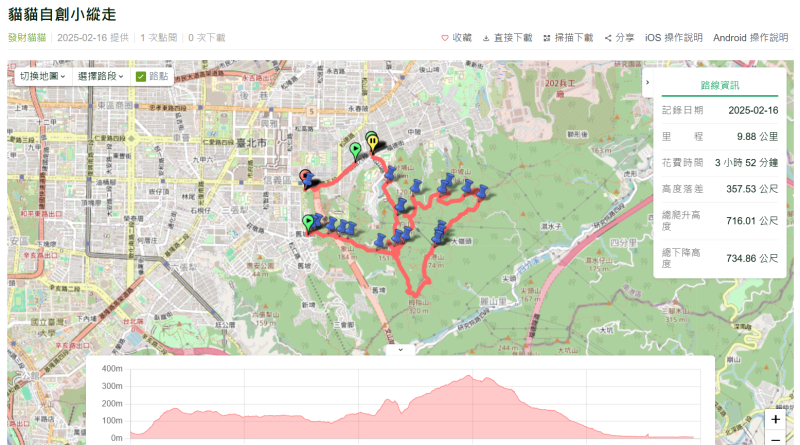This screenshot has width=800, height=445.
Task: Click the green play marker beside the yellow pause marker
Action: pyautogui.click(x=356, y=152)
